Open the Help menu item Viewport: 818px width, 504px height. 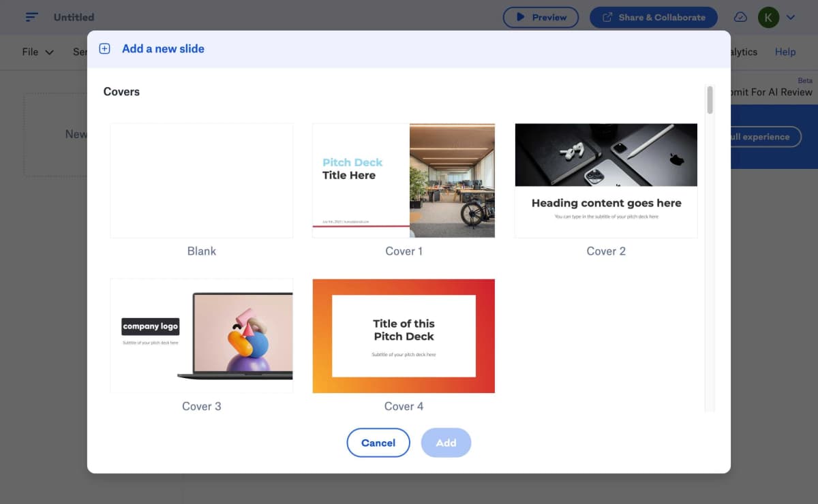pos(785,52)
